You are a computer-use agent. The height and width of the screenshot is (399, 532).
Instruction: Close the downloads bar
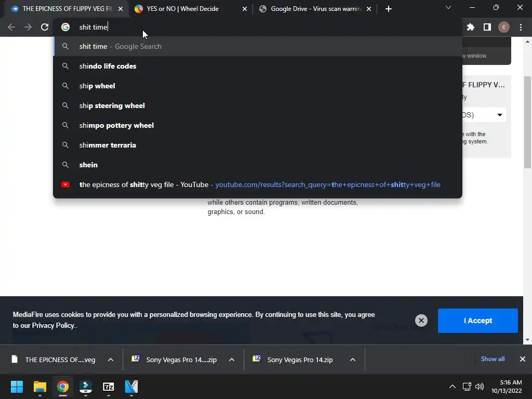pyautogui.click(x=523, y=359)
